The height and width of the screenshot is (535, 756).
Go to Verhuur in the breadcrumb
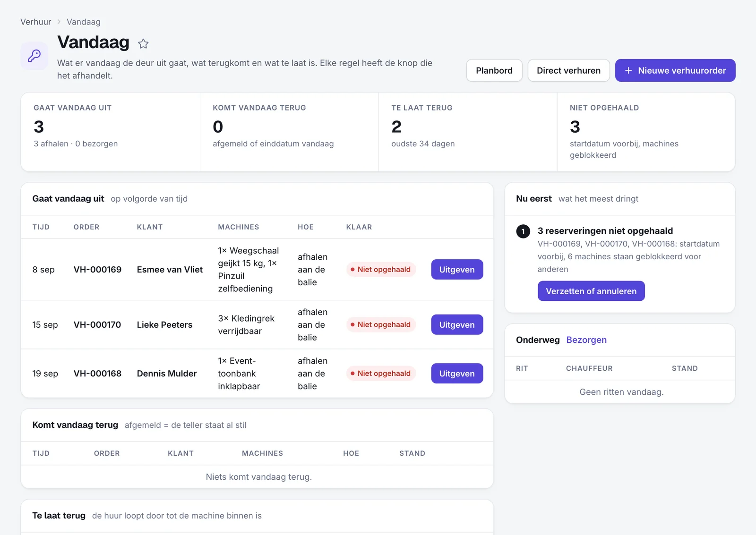36,22
